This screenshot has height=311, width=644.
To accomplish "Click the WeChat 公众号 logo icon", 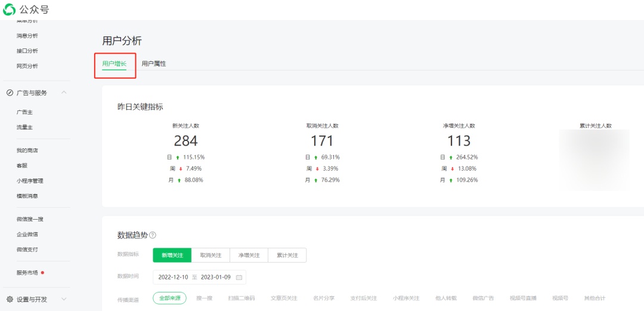I will pos(10,10).
